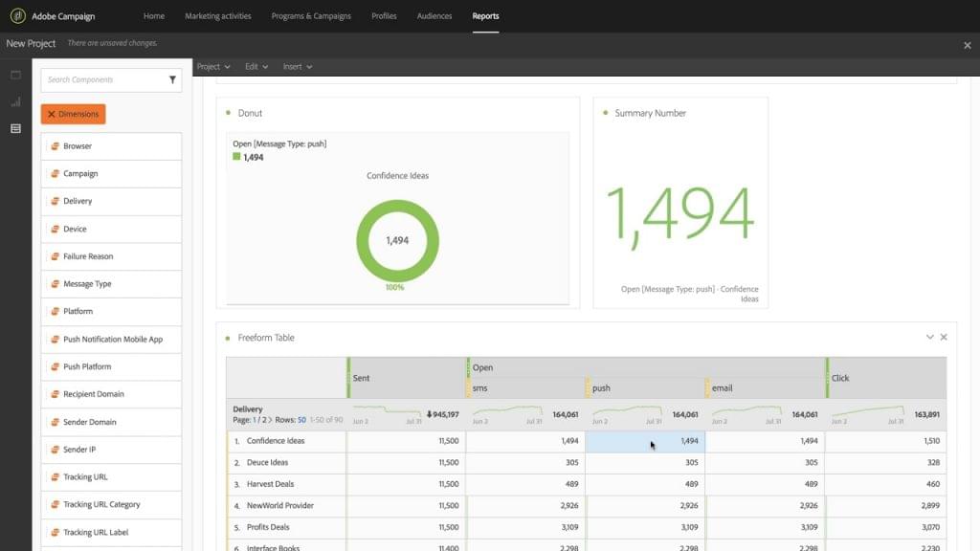980x551 pixels.
Task: Click the Tracking URL Label icon
Action: (55, 532)
